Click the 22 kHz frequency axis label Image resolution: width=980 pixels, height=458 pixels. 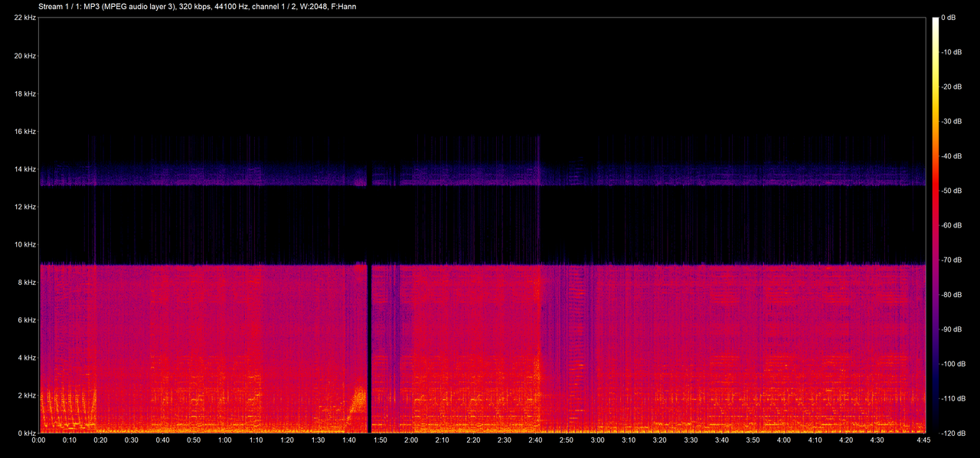24,18
